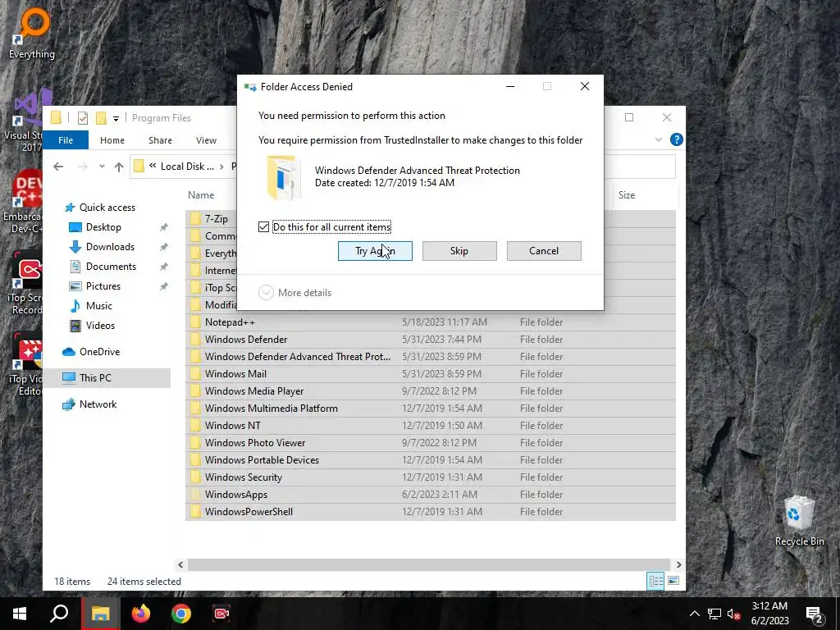Expand More details in dialog
The height and width of the screenshot is (630, 840).
[x=295, y=293]
